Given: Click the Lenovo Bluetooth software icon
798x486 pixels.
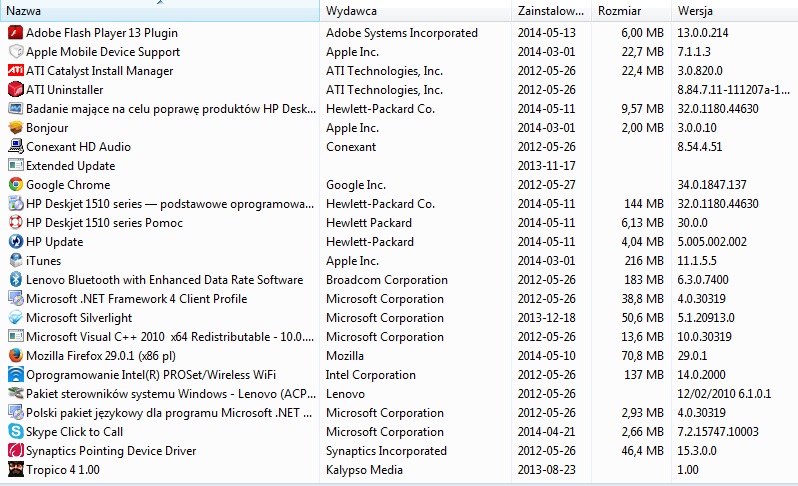Looking at the screenshot, I should pos(16,280).
